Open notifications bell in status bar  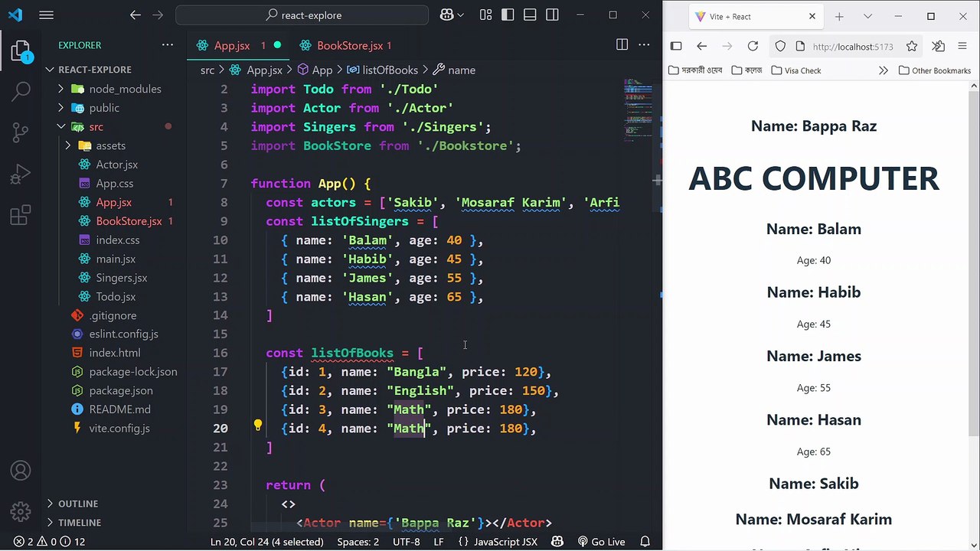(x=645, y=542)
